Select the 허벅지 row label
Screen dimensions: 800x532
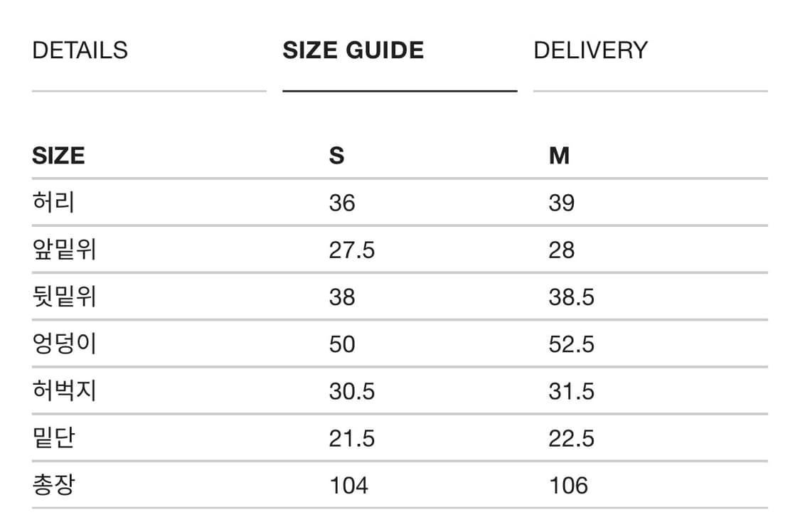tap(64, 391)
